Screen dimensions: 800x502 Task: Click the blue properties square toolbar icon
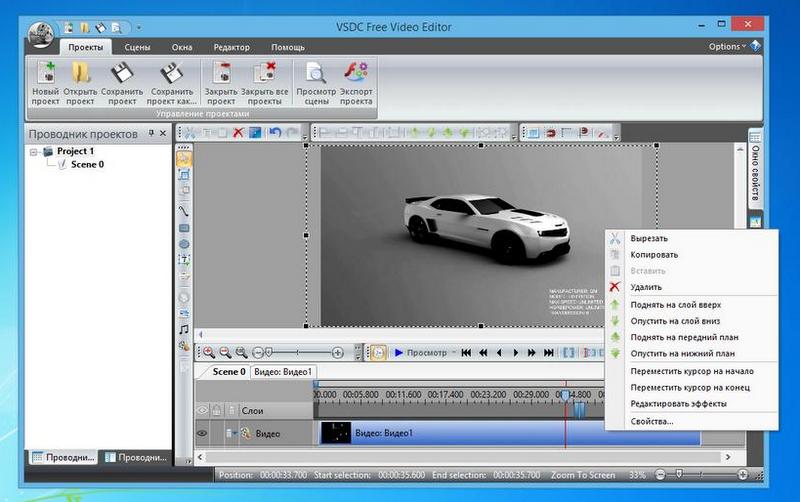point(255,133)
